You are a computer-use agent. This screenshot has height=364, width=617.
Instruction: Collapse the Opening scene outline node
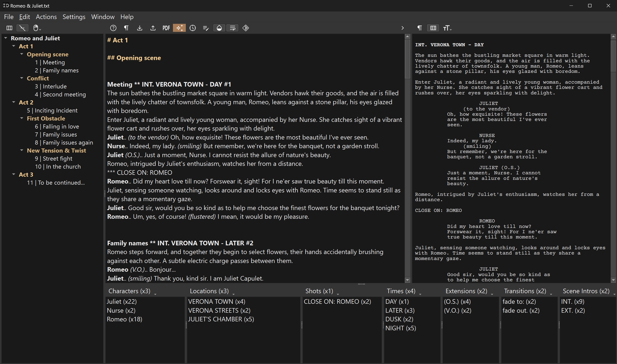coord(22,54)
